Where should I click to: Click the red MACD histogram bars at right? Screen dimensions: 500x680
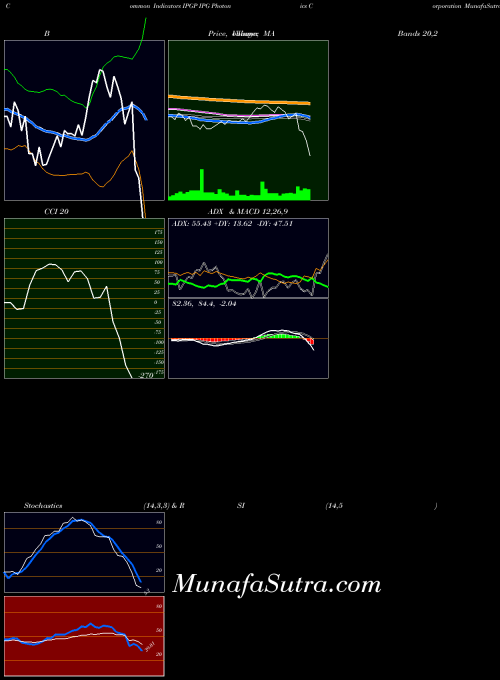point(311,342)
